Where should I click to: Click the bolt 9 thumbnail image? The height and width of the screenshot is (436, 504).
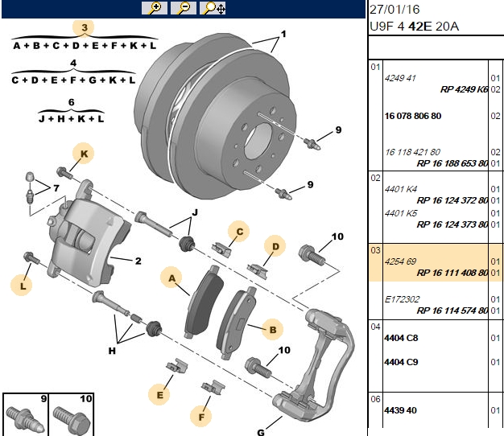(x=24, y=420)
